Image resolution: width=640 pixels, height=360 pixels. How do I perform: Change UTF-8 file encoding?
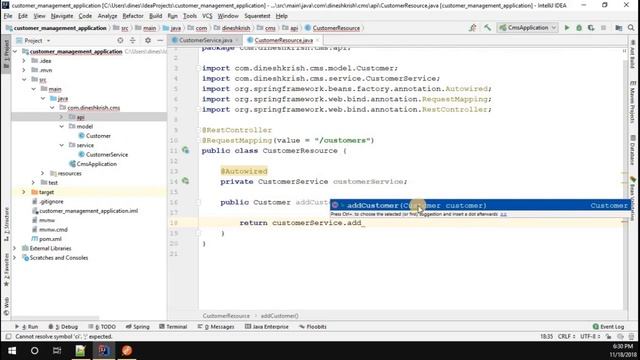pyautogui.click(x=590, y=337)
